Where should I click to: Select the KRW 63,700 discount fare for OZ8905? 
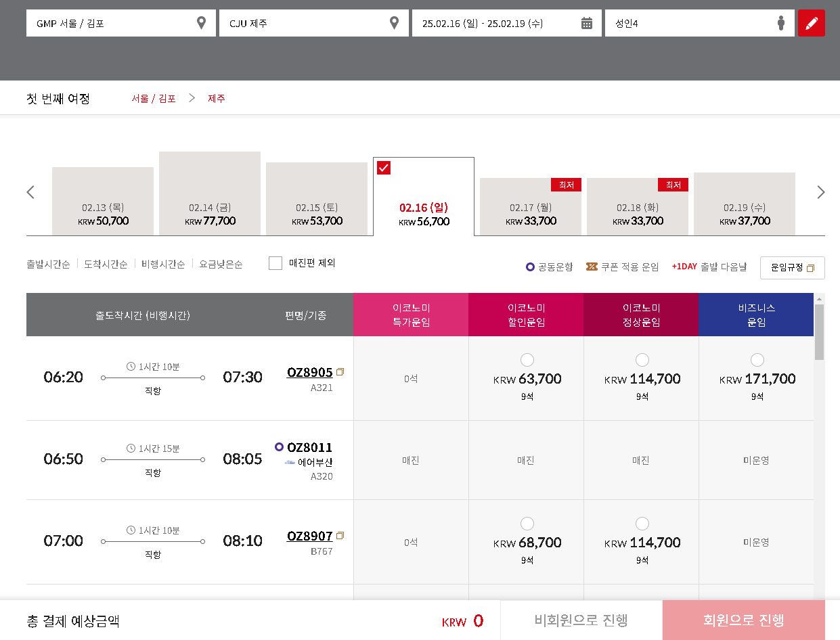[x=526, y=360]
